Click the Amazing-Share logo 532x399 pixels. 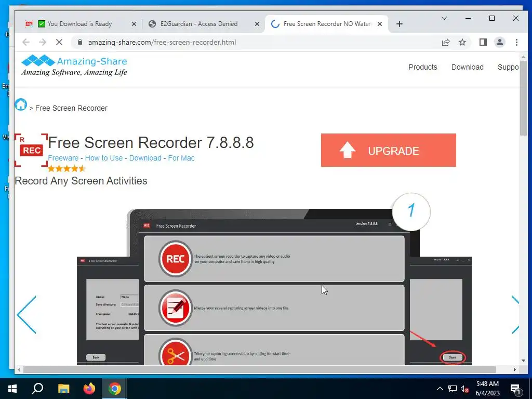pyautogui.click(x=74, y=65)
